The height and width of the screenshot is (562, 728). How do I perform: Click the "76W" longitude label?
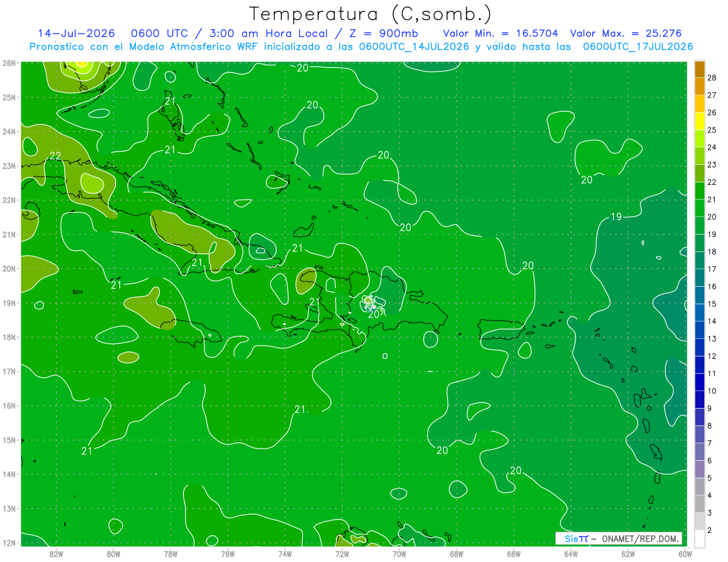point(228,554)
